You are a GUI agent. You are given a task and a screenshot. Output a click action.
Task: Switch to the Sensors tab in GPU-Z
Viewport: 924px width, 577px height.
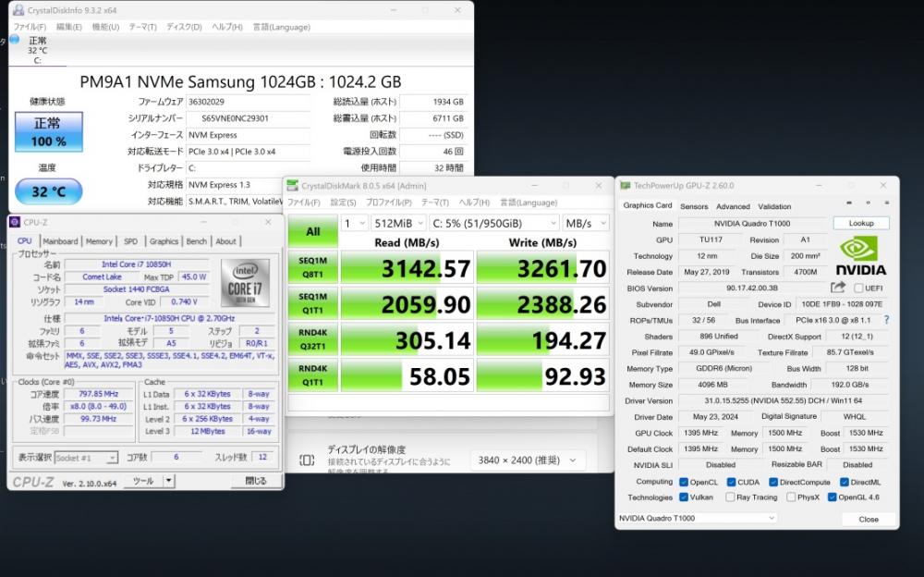click(x=694, y=206)
